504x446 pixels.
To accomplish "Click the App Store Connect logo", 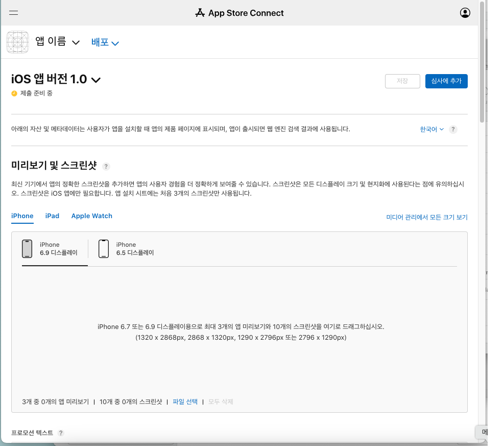I will (x=239, y=13).
